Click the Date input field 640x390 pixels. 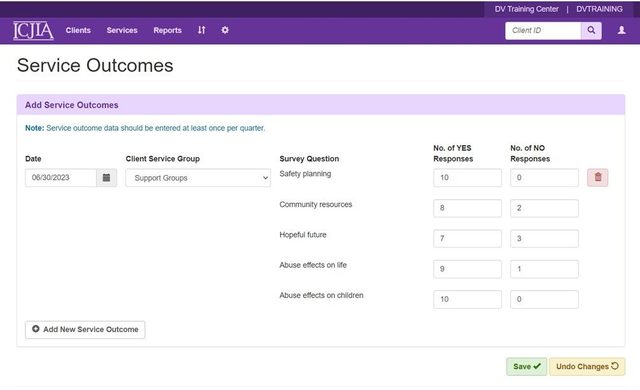pyautogui.click(x=61, y=178)
